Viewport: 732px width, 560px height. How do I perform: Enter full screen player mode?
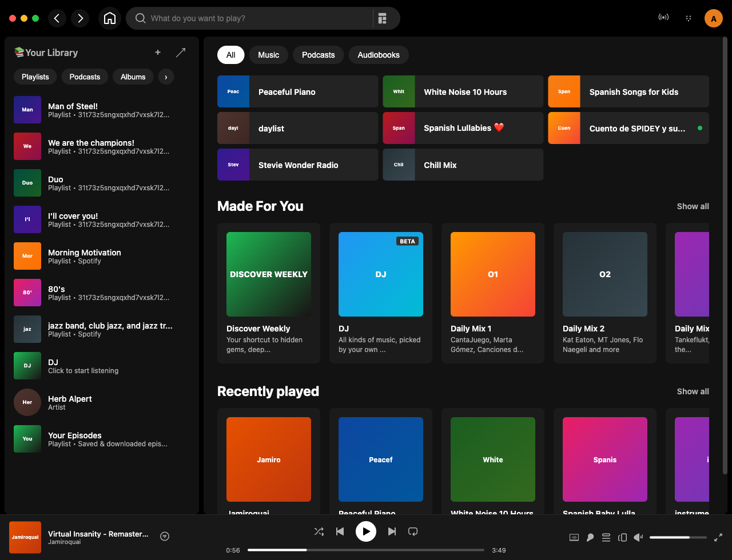(x=718, y=537)
